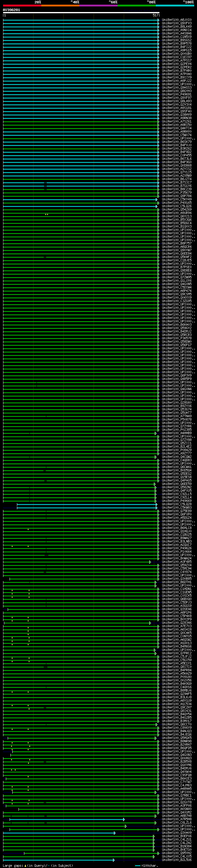Click hit UniRef100_C3ZG95
The height and width of the screenshot is (868, 197).
(177, 301)
